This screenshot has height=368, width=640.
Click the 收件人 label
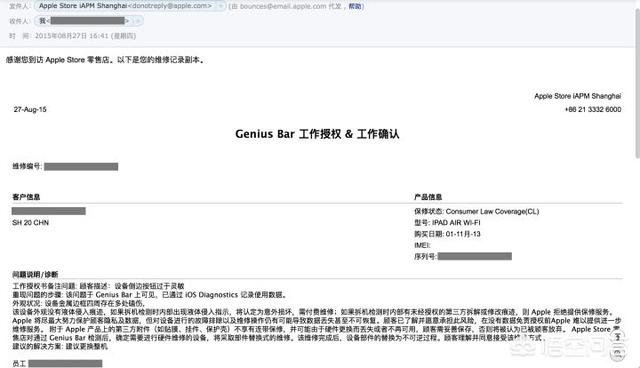pyautogui.click(x=19, y=21)
